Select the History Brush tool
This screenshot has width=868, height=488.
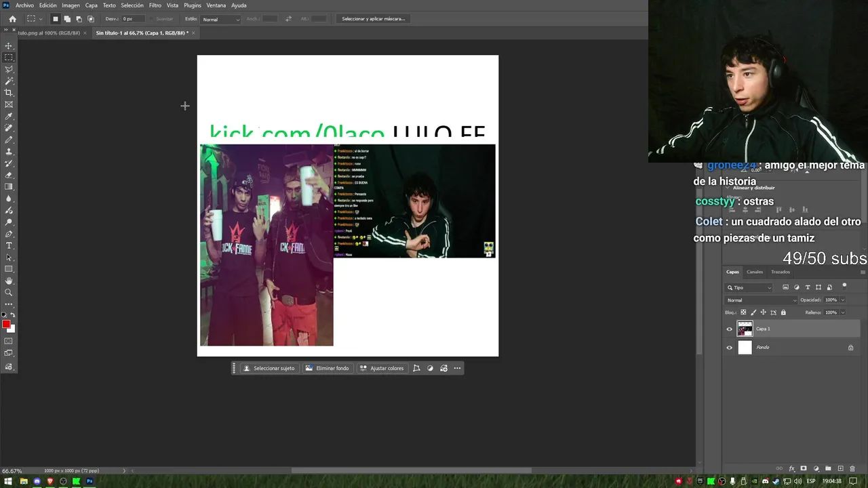pyautogui.click(x=9, y=163)
